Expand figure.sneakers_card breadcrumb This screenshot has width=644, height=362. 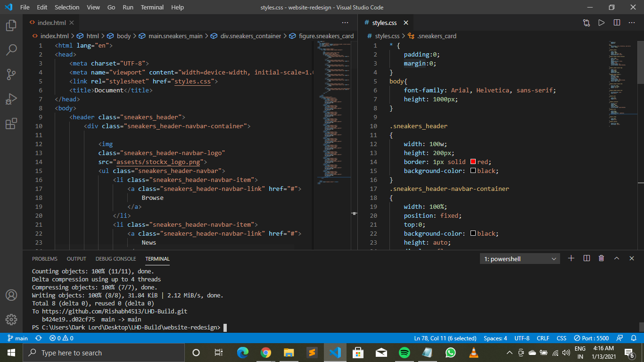click(x=326, y=36)
